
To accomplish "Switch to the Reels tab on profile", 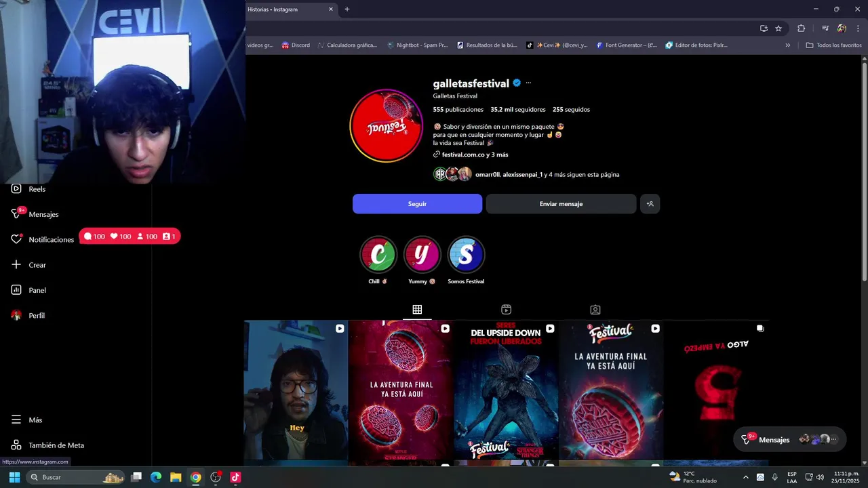I will pyautogui.click(x=506, y=310).
